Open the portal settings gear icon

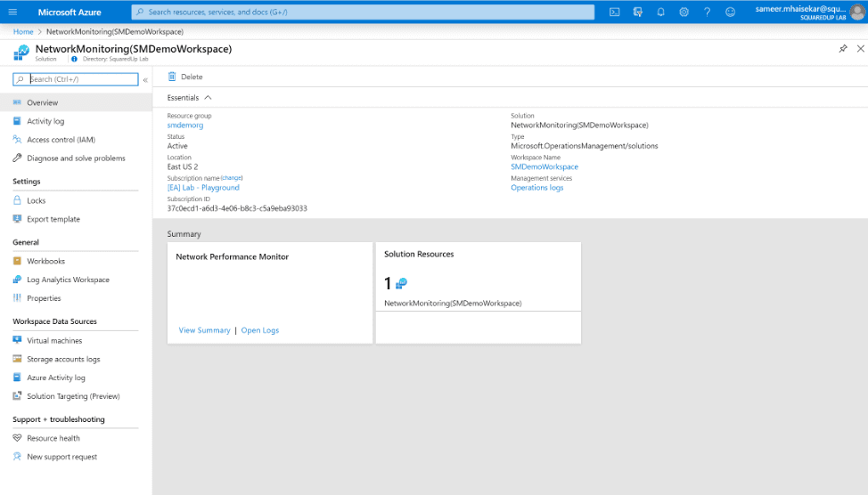click(684, 12)
